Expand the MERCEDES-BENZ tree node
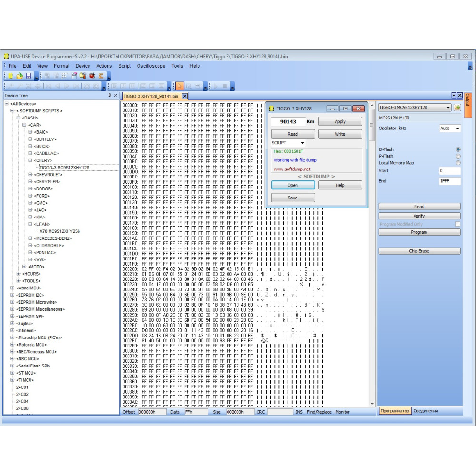 coord(30,238)
